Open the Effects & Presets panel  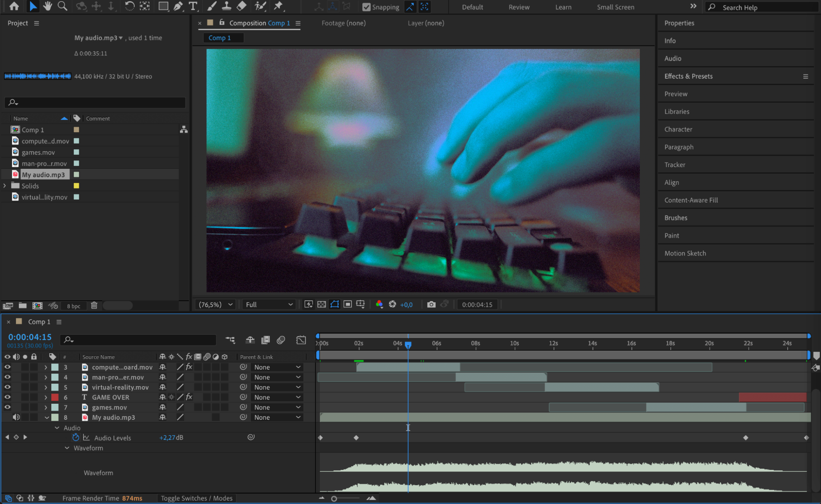(688, 76)
